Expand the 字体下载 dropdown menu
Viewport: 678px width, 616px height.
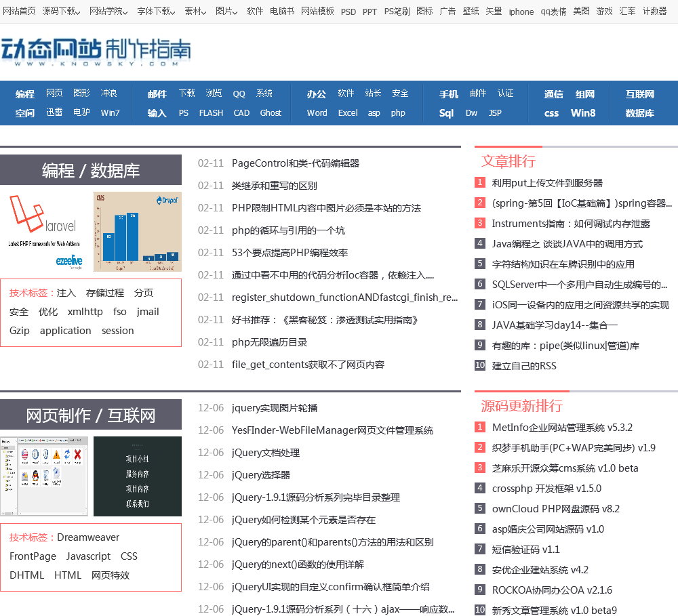tap(156, 12)
